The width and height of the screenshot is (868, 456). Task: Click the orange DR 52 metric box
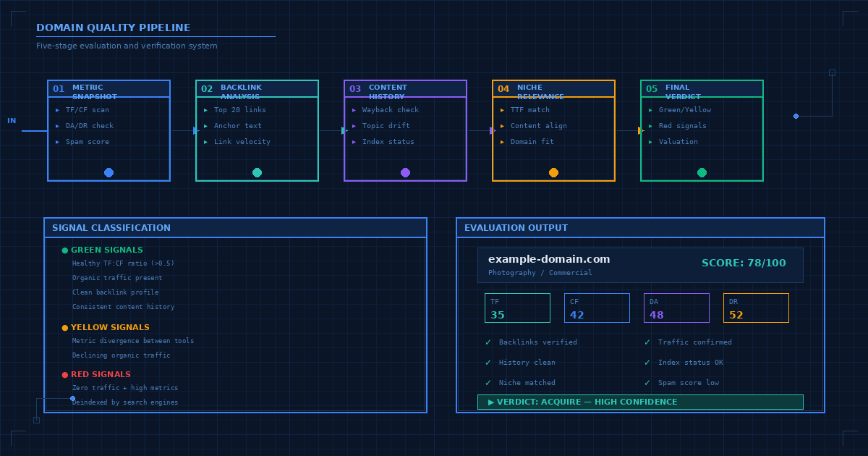[756, 308]
